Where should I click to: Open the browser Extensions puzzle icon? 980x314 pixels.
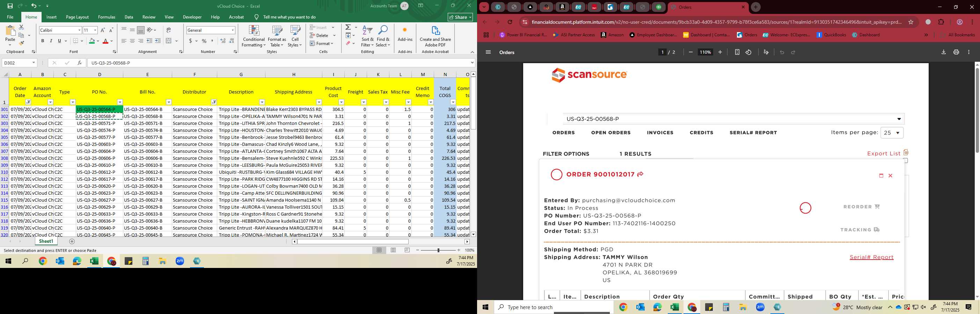tap(941, 22)
